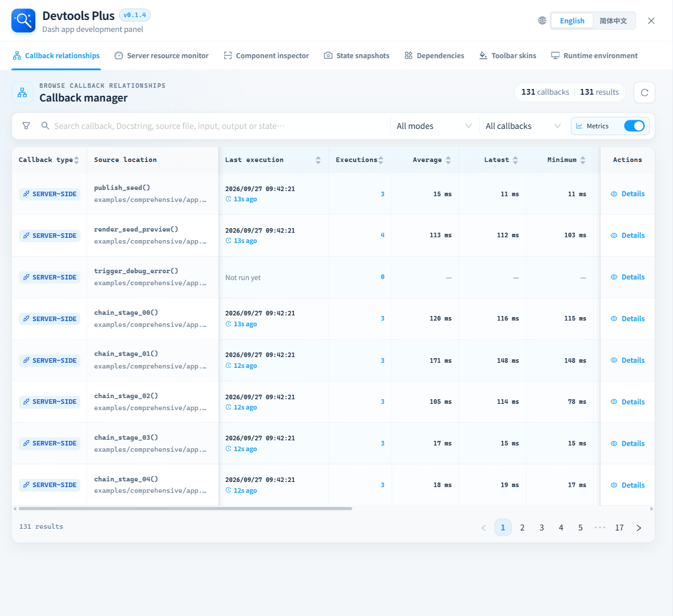Go to results page 17
This screenshot has width=673, height=616.
point(619,528)
